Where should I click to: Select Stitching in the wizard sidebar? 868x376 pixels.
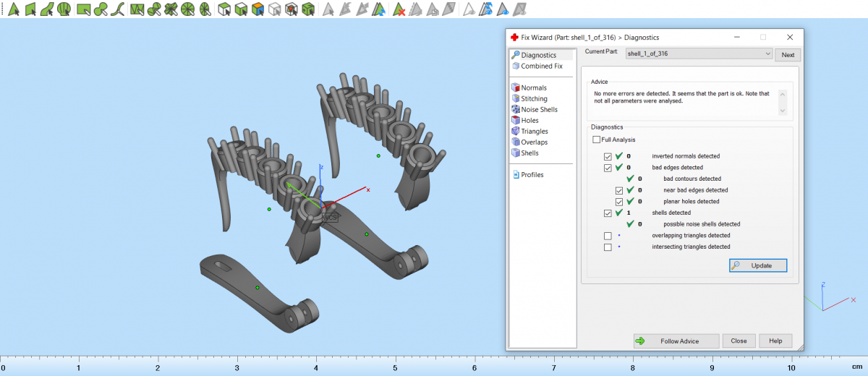point(534,98)
